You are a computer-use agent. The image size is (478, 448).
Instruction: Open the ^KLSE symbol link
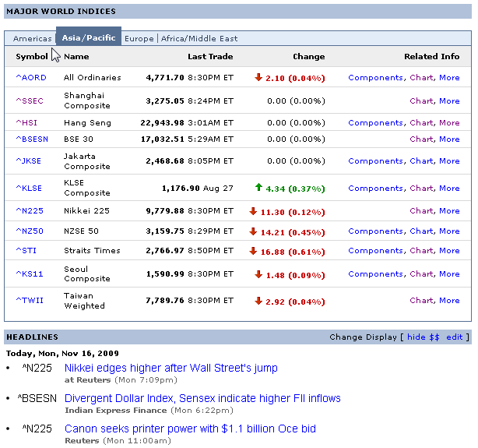(x=29, y=189)
